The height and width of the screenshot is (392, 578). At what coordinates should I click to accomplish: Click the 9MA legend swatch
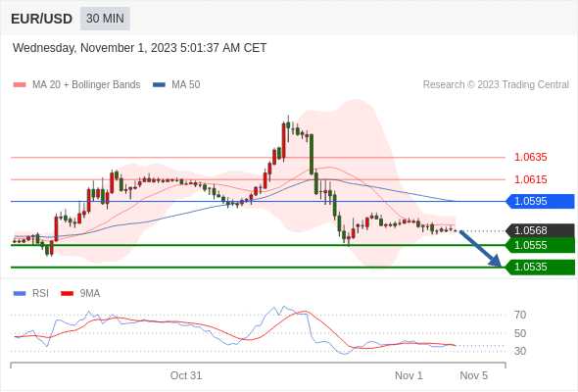pos(67,294)
